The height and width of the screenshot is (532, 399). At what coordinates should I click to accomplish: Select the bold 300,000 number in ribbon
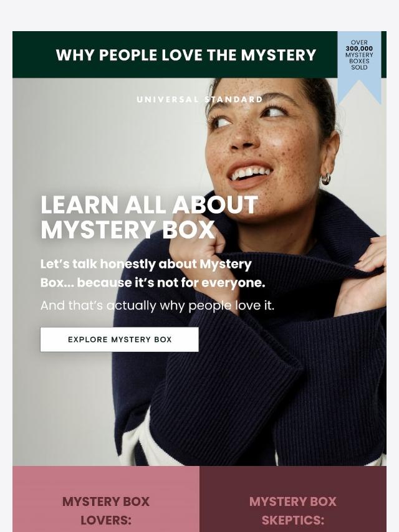[359, 49]
